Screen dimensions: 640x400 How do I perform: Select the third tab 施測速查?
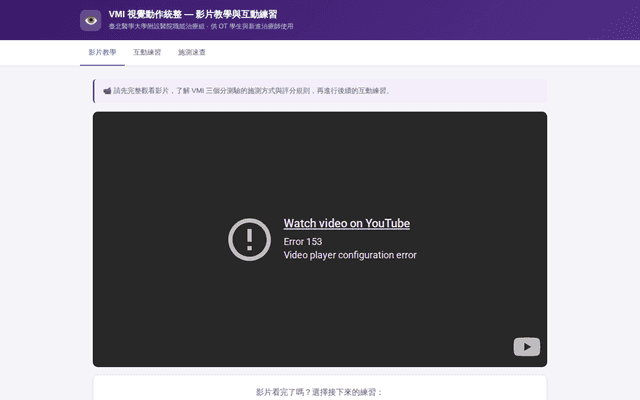[x=192, y=52]
